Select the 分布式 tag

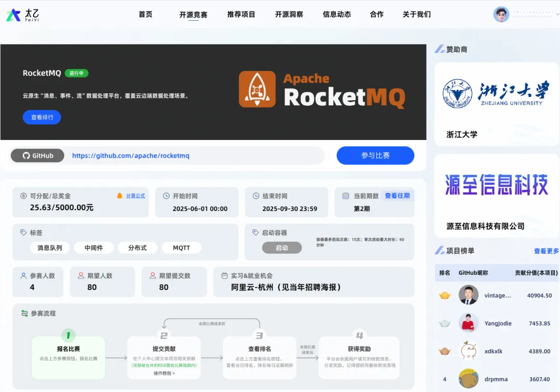[x=137, y=248]
